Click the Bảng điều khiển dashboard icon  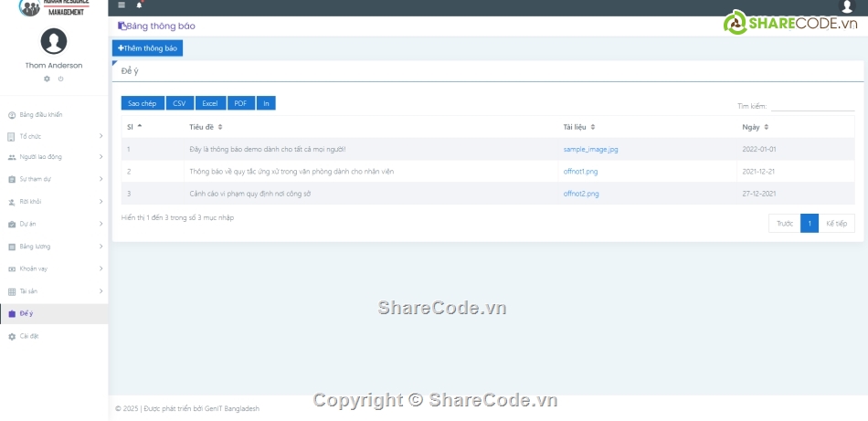12,115
